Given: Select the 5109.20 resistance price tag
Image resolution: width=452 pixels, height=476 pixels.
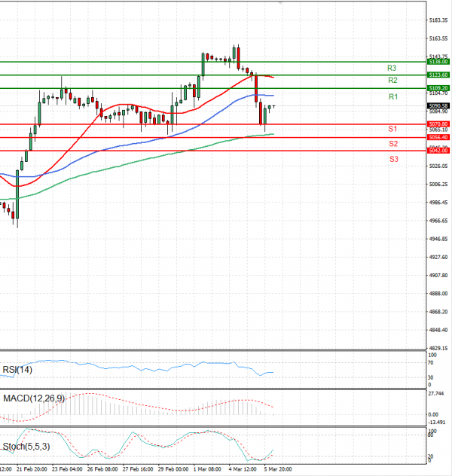Looking at the screenshot, I should coord(438,88).
